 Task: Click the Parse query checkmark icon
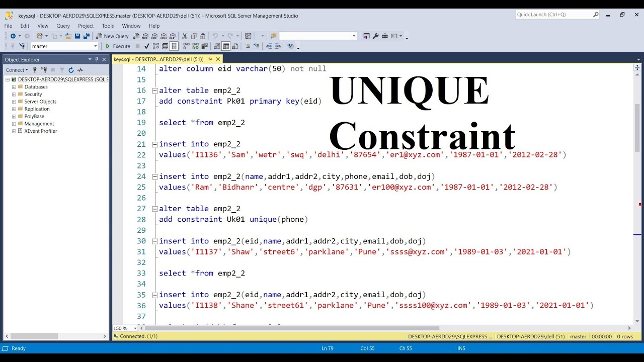click(x=146, y=46)
